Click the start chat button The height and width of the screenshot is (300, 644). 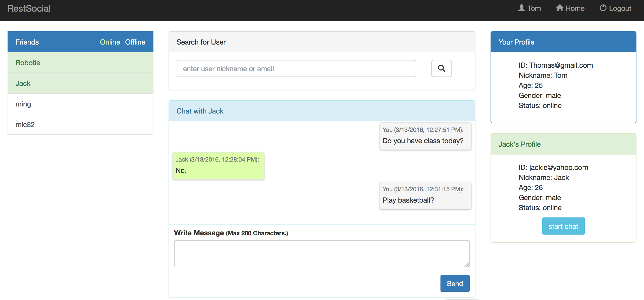pos(563,226)
